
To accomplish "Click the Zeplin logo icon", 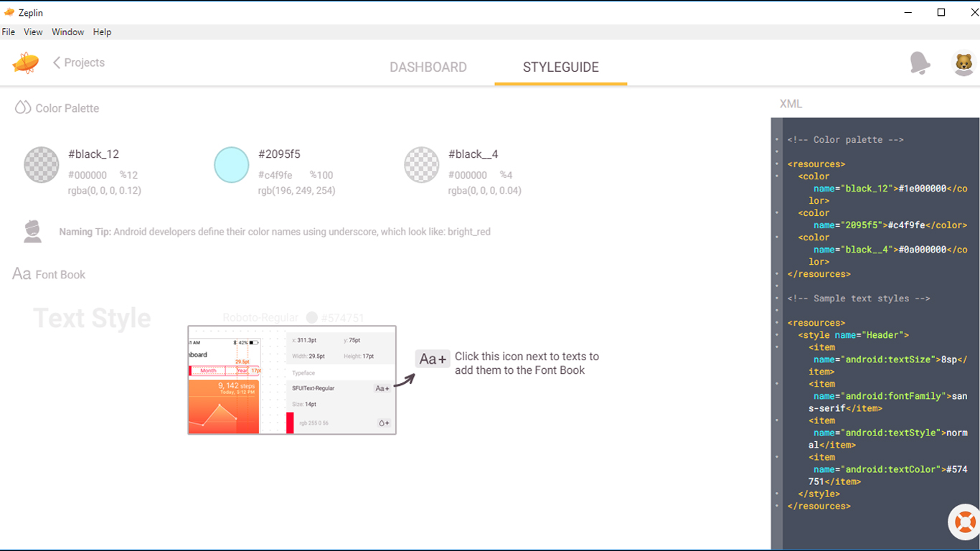I will click(x=27, y=63).
